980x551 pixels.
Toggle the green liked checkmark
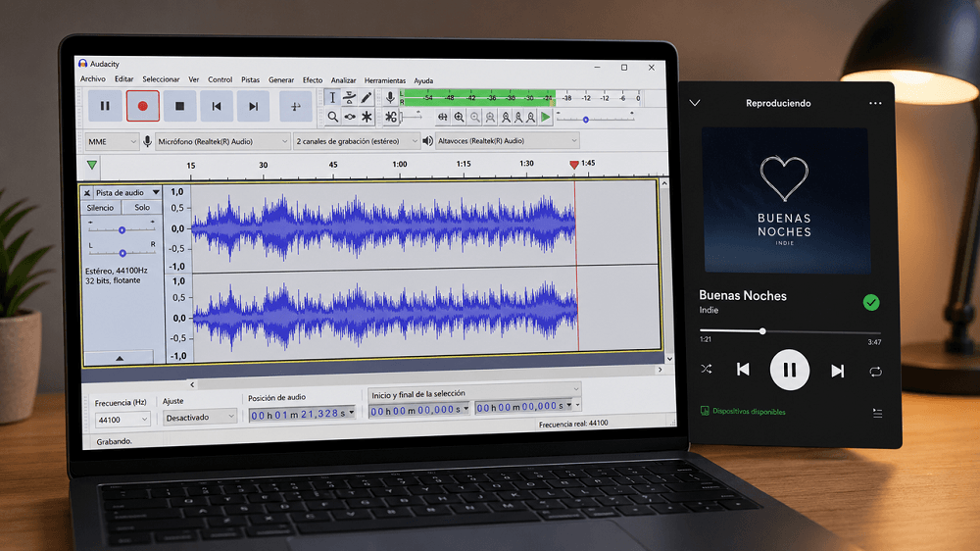(x=871, y=303)
